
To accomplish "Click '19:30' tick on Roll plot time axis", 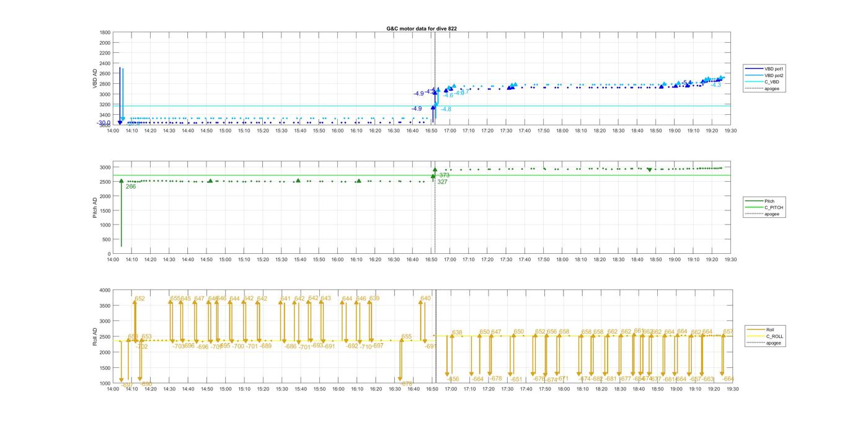I will (x=732, y=389).
